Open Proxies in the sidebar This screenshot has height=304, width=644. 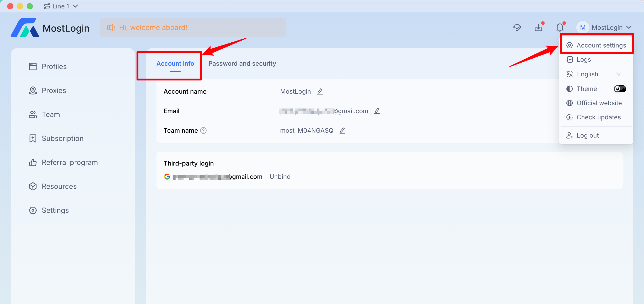click(x=54, y=90)
